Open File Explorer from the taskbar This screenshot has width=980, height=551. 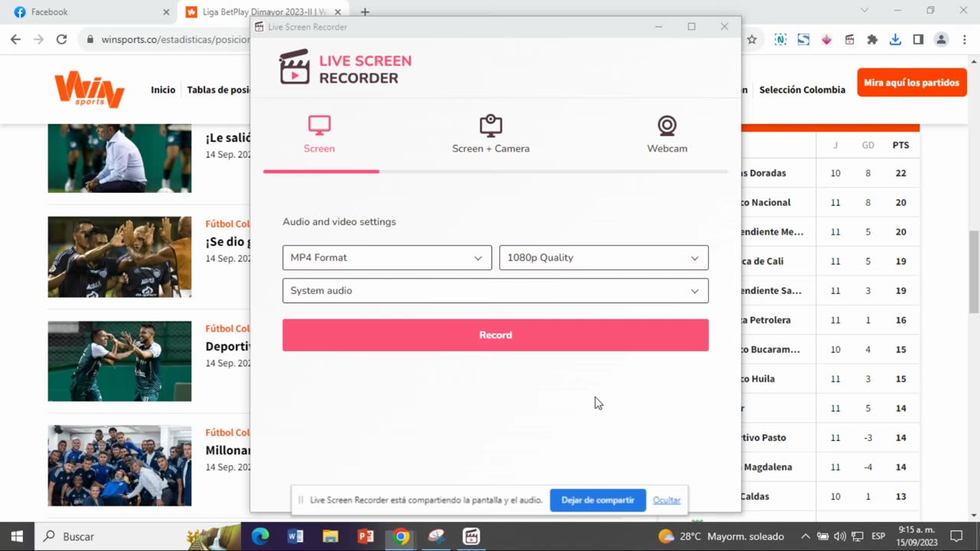330,536
